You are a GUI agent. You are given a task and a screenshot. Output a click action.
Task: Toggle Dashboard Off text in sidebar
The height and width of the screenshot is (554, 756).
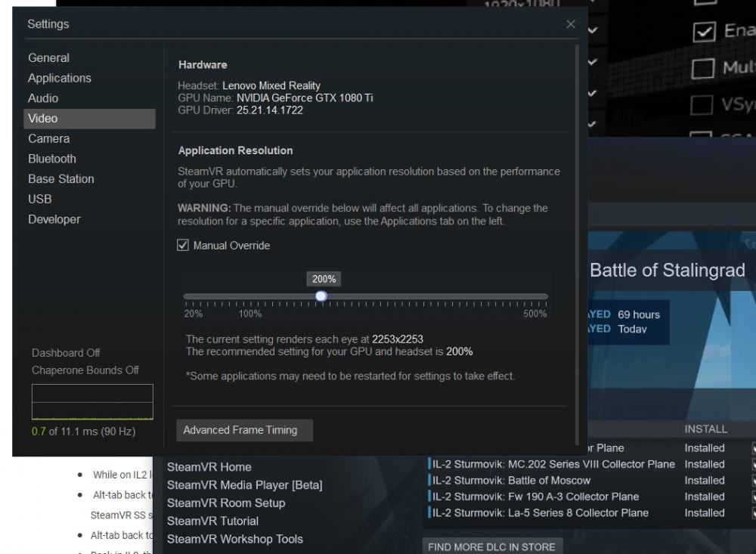pyautogui.click(x=66, y=353)
